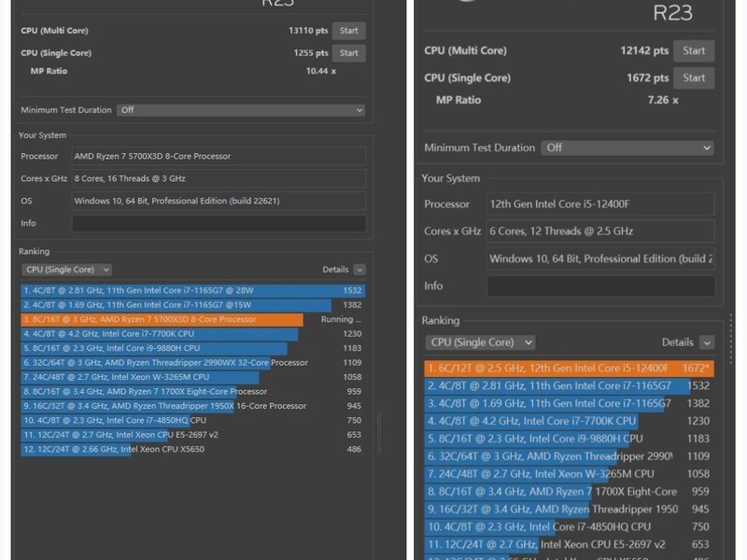The width and height of the screenshot is (747, 560).
Task: Select 1.69 GHz i7-1165G7 row in right ranking
Action: 570,403
